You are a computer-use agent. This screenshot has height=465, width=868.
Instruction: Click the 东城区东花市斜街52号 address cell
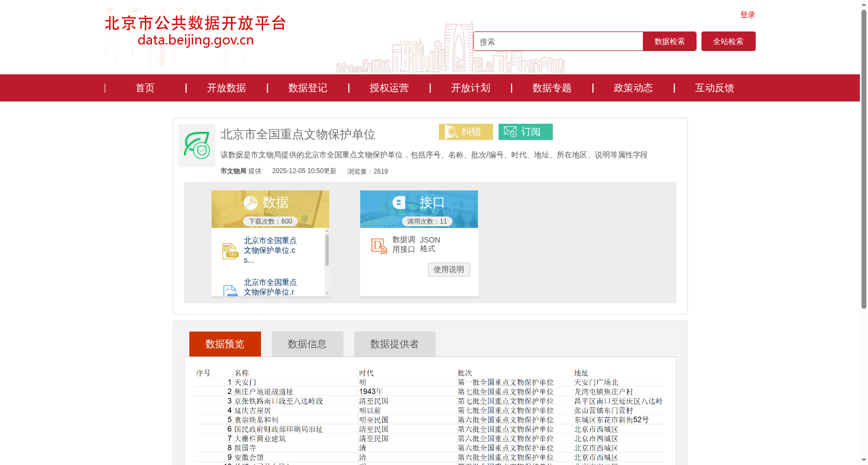click(611, 420)
